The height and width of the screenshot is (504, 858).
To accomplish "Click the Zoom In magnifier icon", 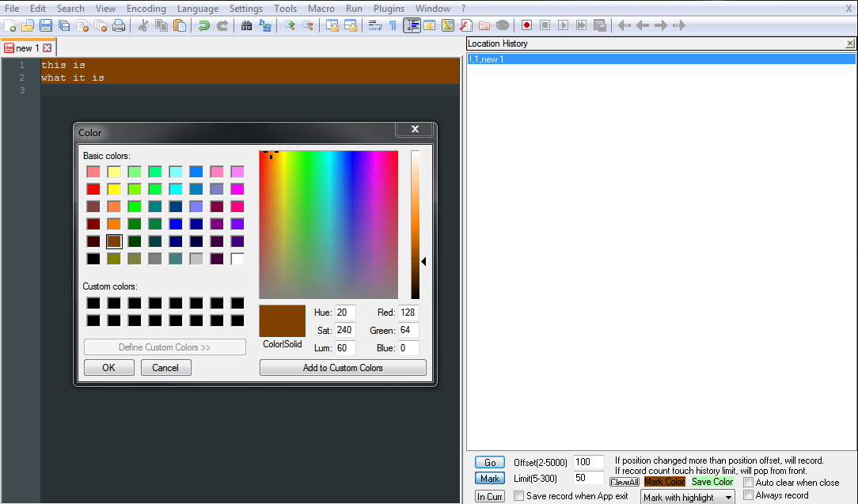I will 290,25.
